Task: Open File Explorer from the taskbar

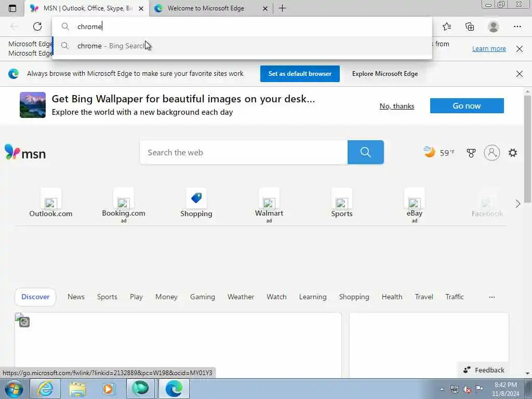Action: [x=77, y=389]
